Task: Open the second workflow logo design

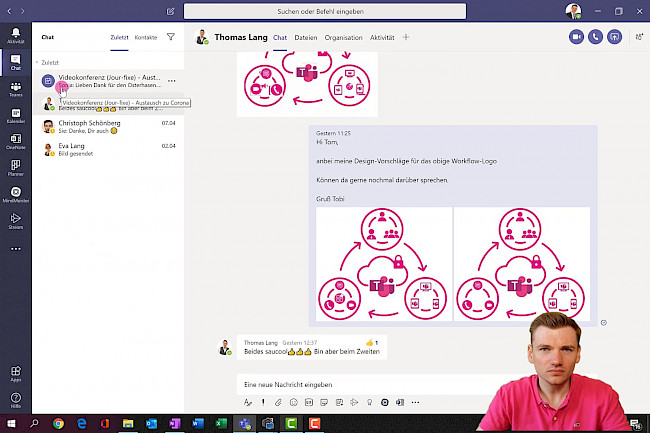Action: click(x=521, y=264)
